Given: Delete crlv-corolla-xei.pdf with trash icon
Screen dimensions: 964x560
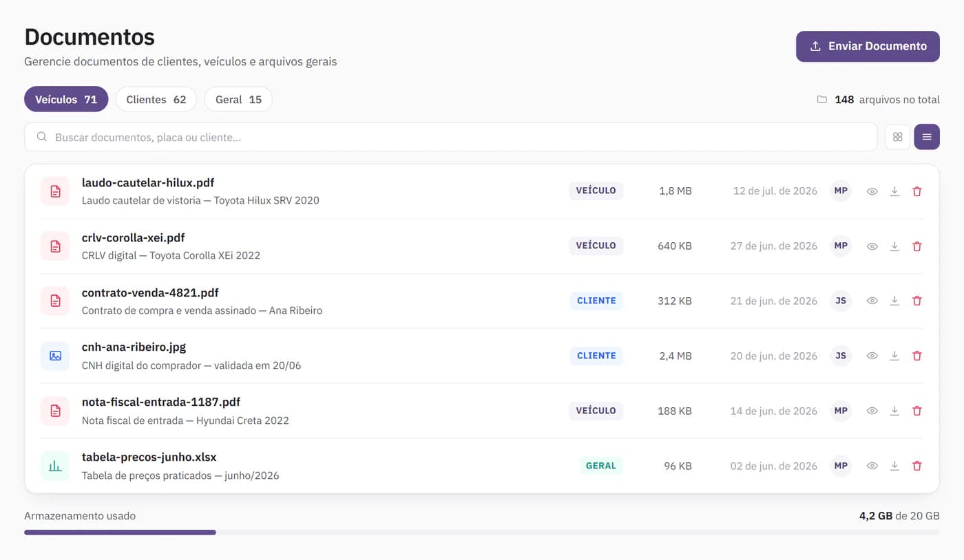Looking at the screenshot, I should (x=916, y=246).
